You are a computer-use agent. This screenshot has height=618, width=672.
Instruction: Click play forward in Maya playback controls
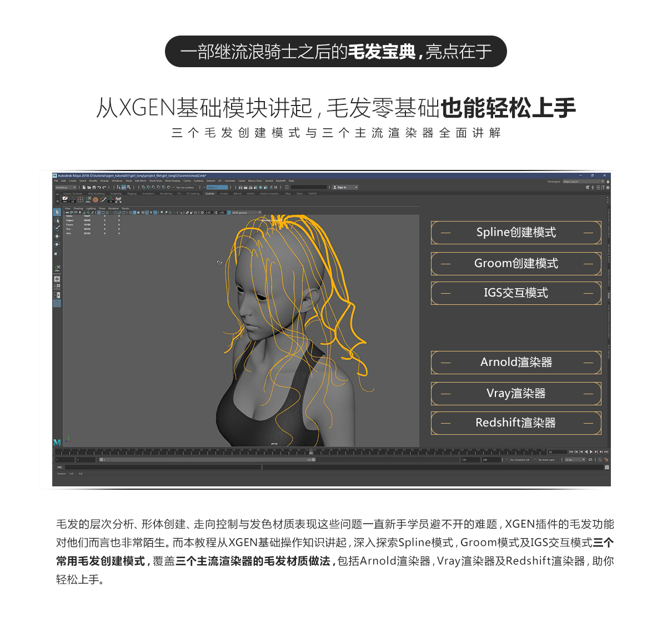[x=591, y=452]
